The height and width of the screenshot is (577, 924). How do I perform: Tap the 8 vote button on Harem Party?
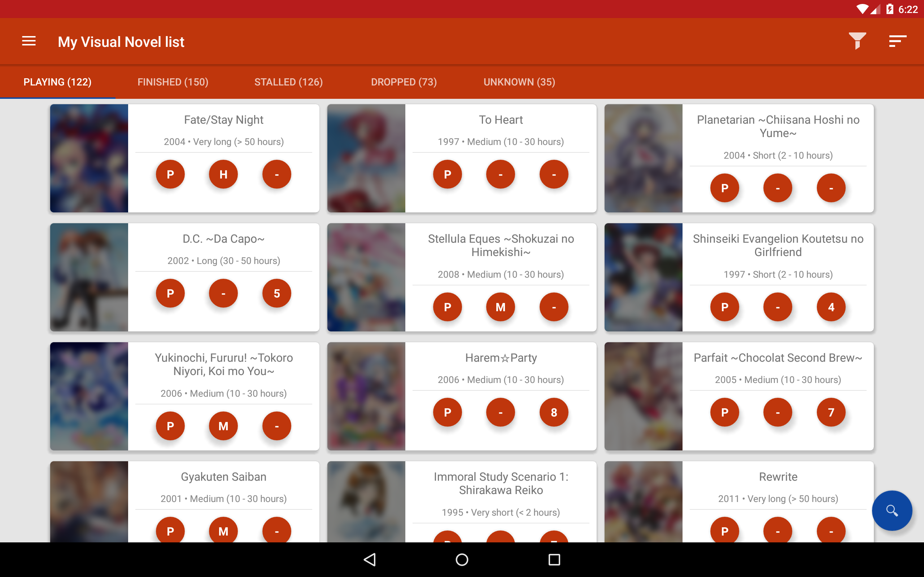(x=554, y=413)
